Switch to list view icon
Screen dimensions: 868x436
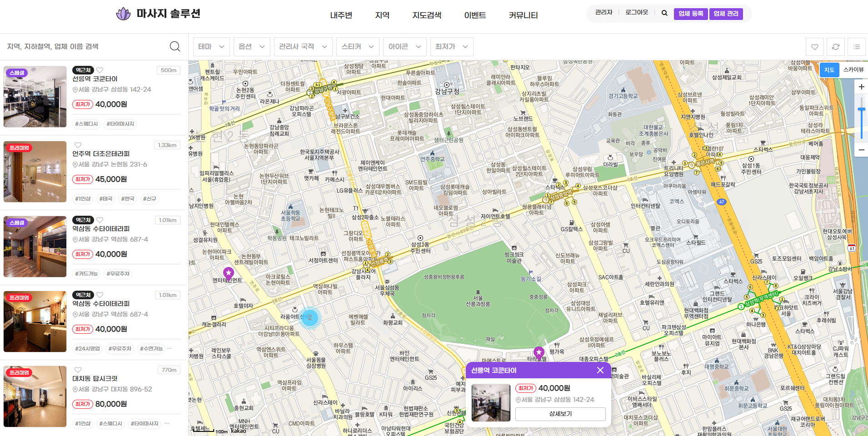click(856, 47)
